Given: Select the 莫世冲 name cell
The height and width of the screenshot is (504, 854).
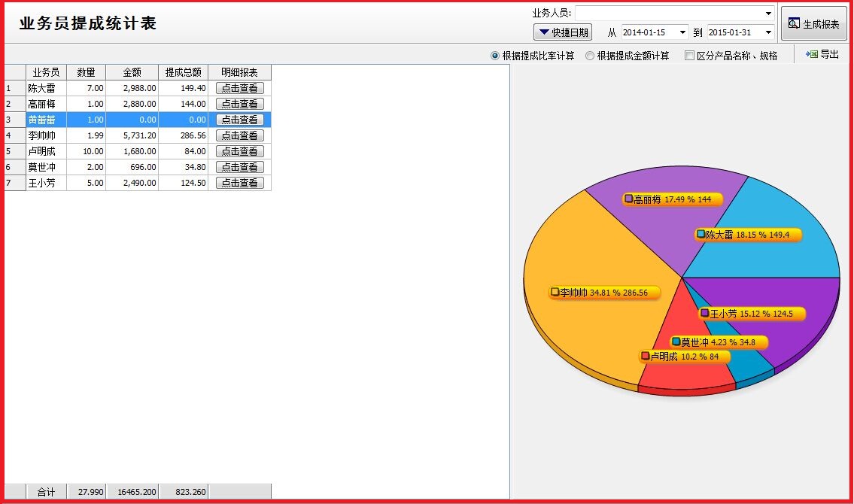Looking at the screenshot, I should 47,167.
